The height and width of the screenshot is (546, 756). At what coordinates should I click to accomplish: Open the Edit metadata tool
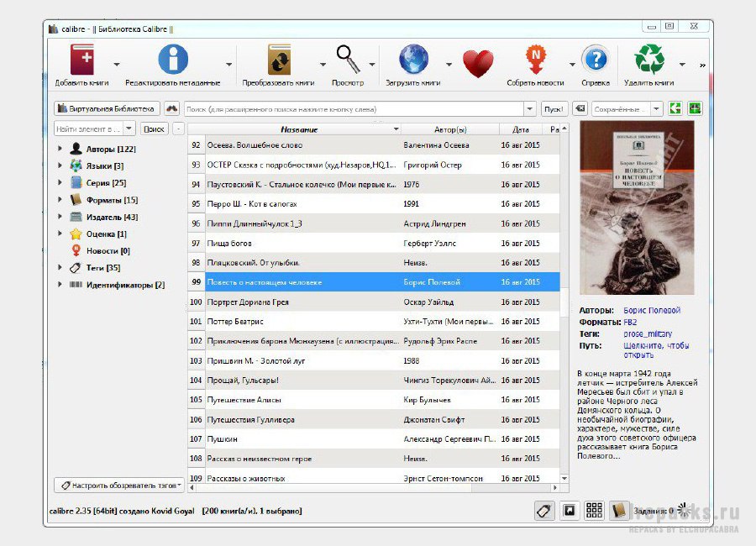172,60
